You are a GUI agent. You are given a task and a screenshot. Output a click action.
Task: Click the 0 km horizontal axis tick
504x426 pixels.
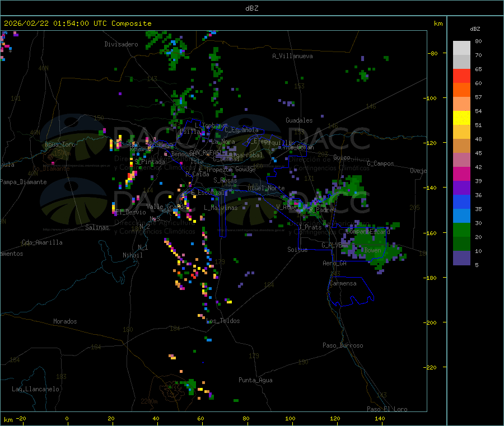click(x=67, y=418)
